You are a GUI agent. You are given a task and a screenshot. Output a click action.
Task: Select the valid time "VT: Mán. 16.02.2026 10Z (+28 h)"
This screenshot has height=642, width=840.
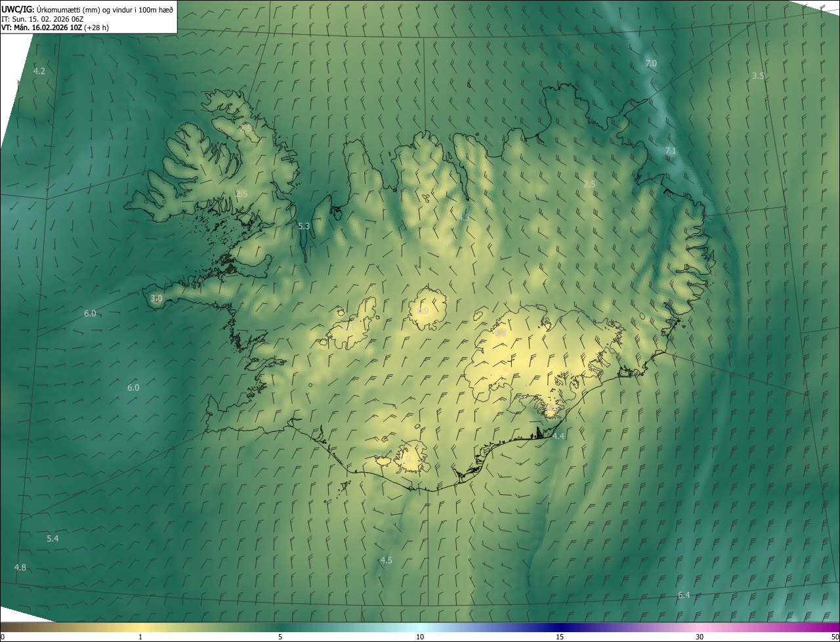55,28
